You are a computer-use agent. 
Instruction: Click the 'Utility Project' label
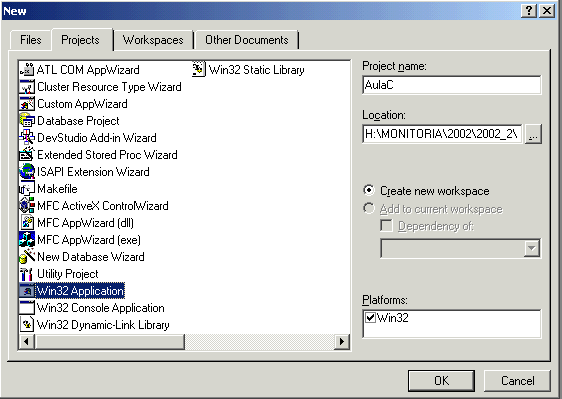point(68,274)
